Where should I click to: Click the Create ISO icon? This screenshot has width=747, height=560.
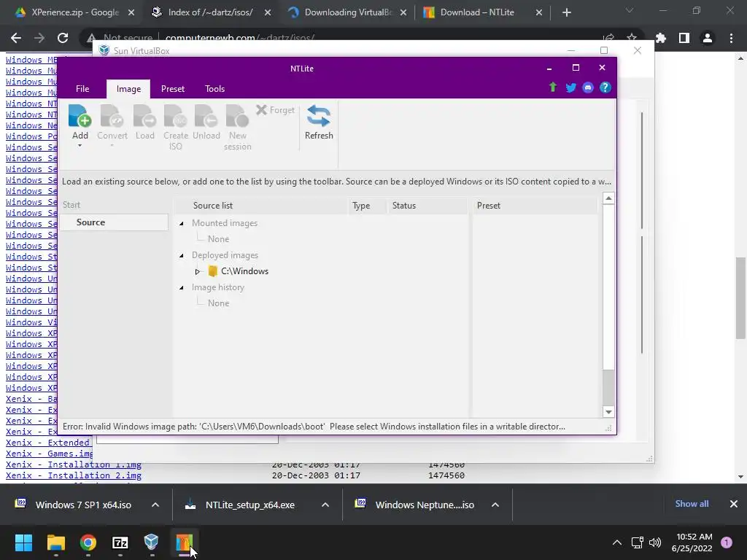tap(176, 117)
